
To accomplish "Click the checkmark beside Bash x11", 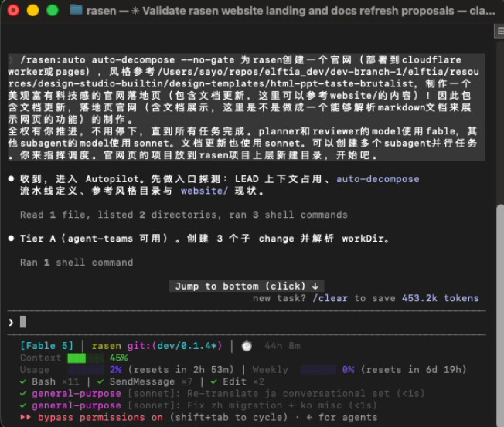I will pyautogui.click(x=23, y=381).
